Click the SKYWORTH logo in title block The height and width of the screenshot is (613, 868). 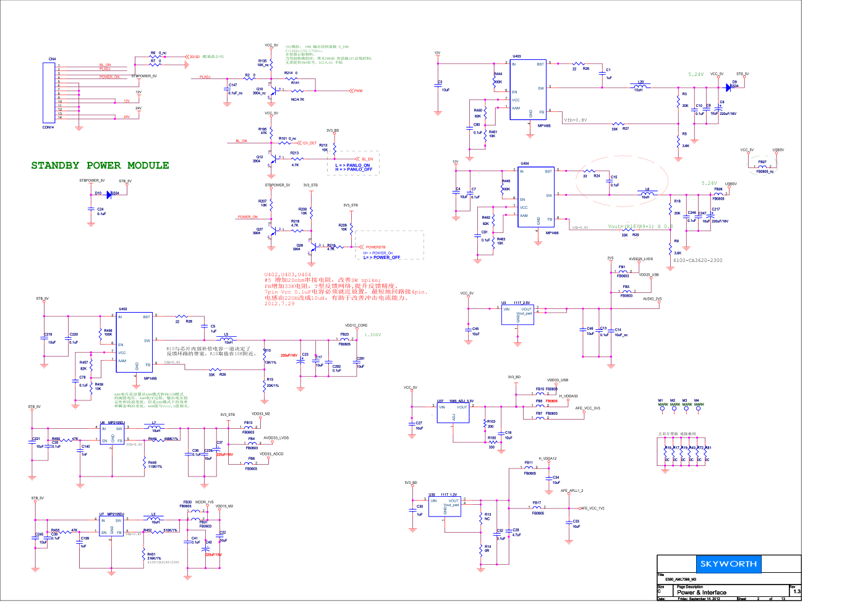[x=728, y=564]
